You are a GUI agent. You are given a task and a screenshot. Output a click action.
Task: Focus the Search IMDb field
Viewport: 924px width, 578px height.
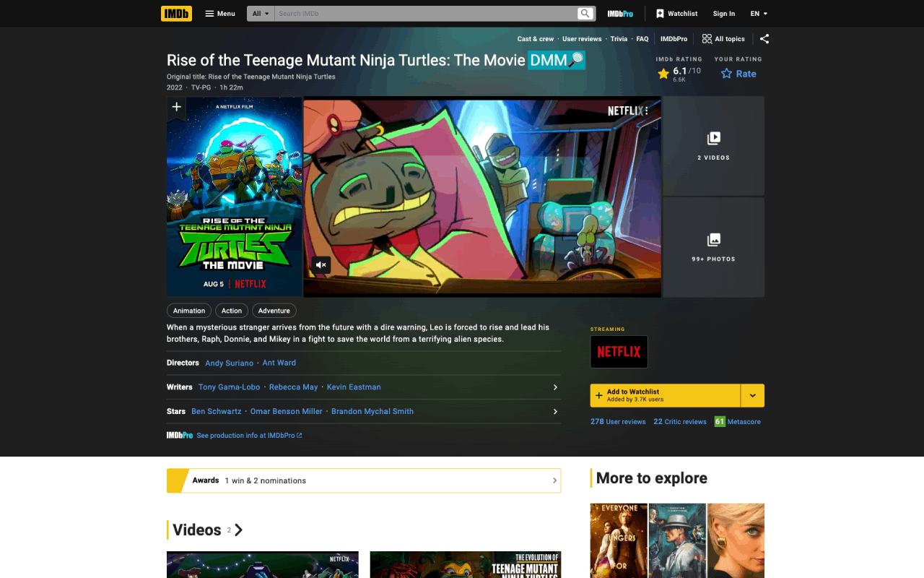(426, 14)
